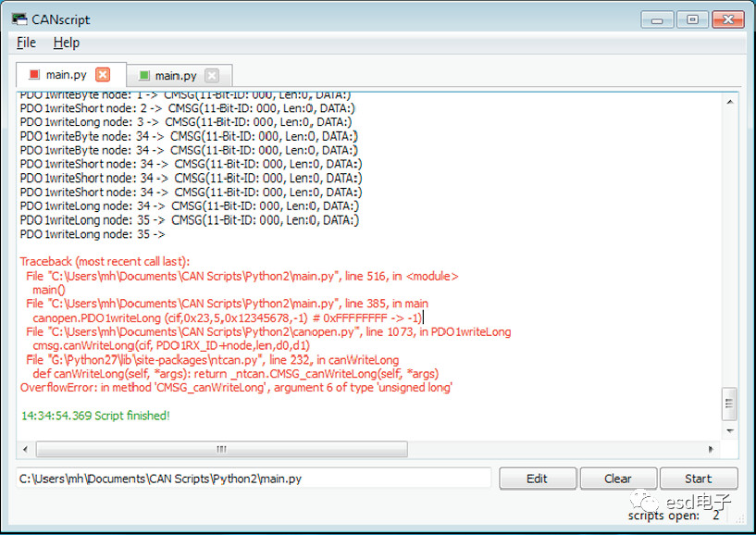Click the horizontal scrollbar left arrow
This screenshot has width=756, height=535.
pyautogui.click(x=26, y=449)
